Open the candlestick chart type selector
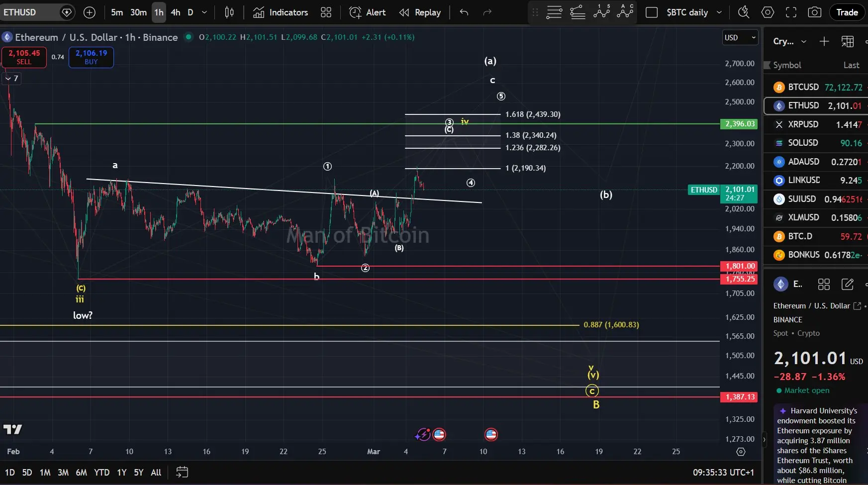 point(229,12)
